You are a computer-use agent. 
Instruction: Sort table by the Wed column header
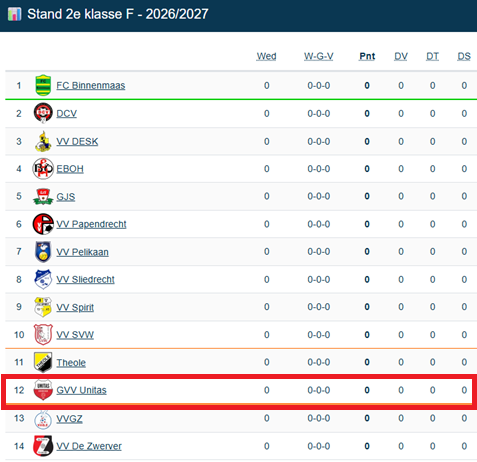pos(266,56)
